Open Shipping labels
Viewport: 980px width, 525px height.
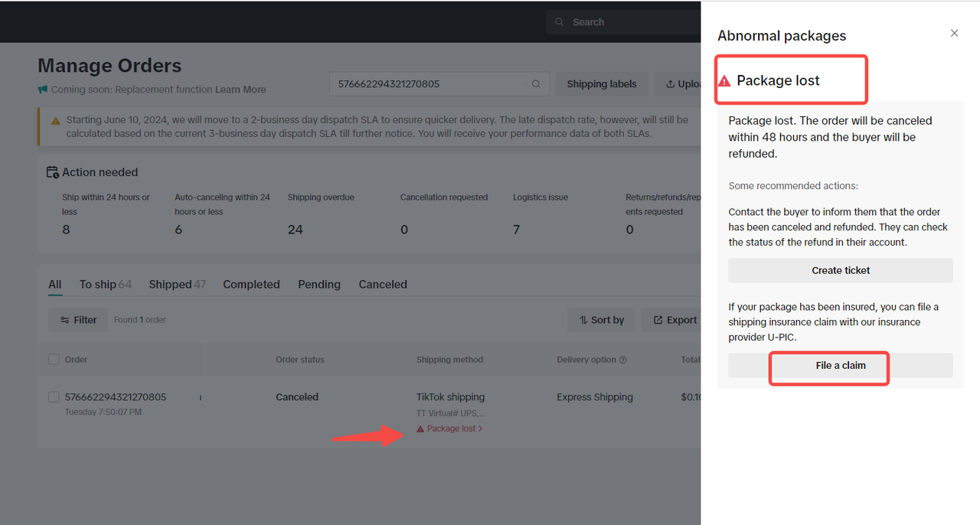click(x=601, y=84)
